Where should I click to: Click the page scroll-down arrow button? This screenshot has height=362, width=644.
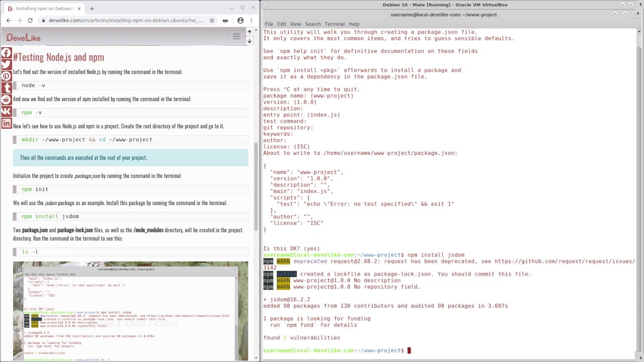[x=249, y=41]
